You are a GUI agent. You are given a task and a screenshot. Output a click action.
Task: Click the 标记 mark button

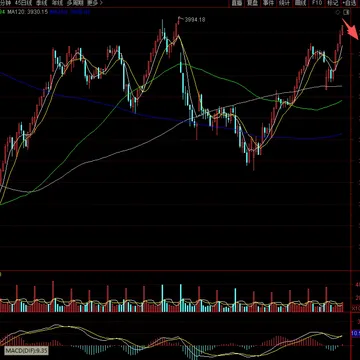(332, 3)
